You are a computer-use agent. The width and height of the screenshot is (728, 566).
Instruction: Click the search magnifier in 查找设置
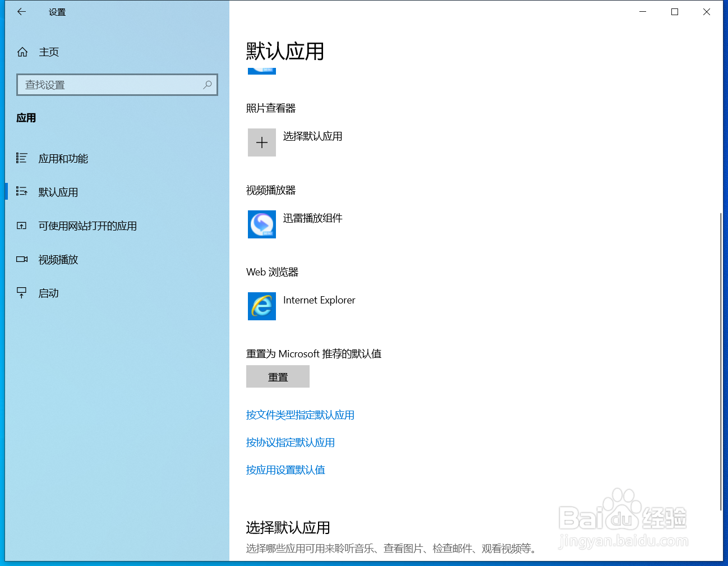(207, 85)
